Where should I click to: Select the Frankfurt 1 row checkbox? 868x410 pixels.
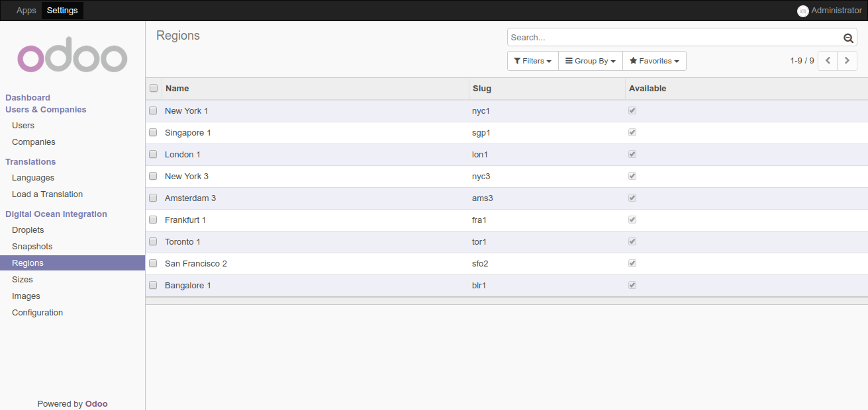[x=153, y=220]
